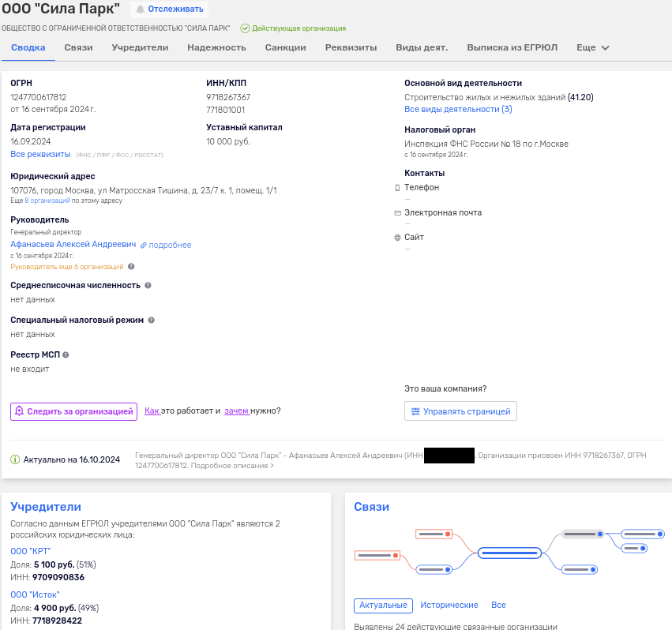Switch to the Учредители tab
Screen dimensions: 672x630
140,47
